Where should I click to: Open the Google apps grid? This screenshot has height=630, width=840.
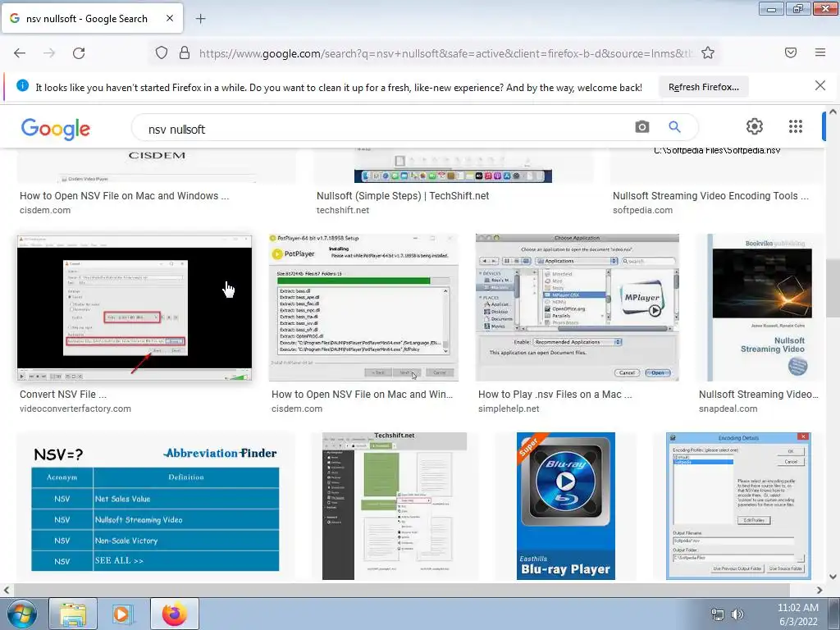click(x=796, y=126)
